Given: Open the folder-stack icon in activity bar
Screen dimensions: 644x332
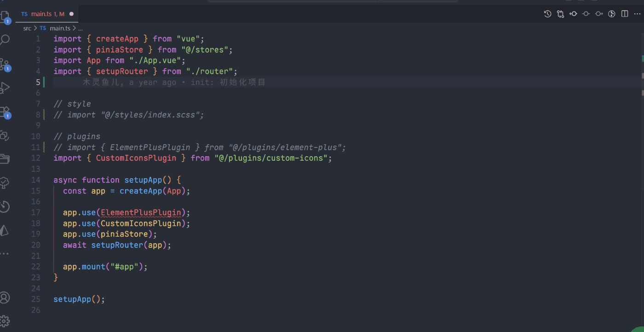Looking at the screenshot, I should 5,159.
